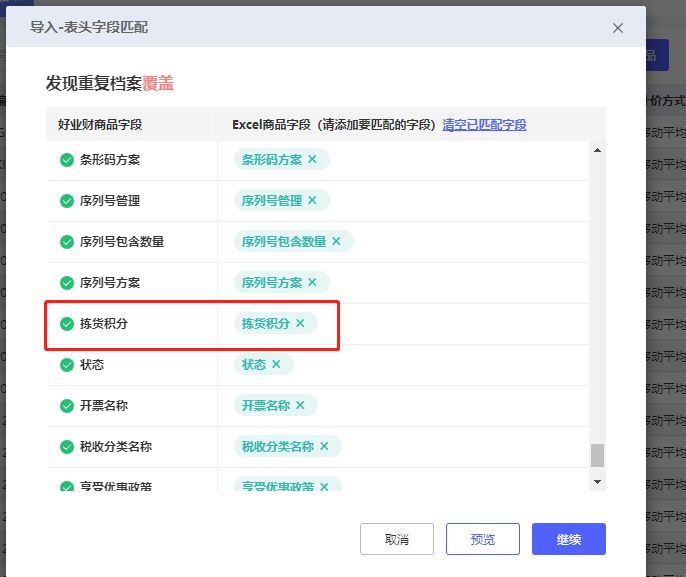Close the 导入-表头字段匹配 dialog
686x577 pixels.
coord(618,28)
